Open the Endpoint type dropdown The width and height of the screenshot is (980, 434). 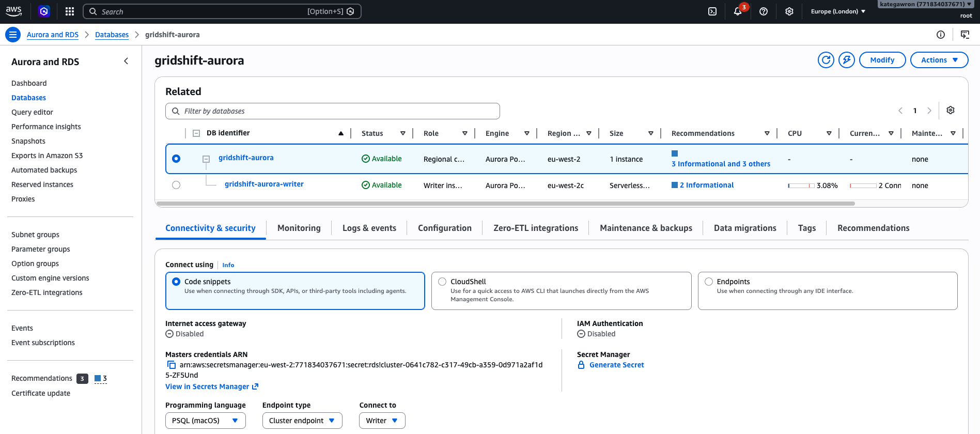click(302, 421)
